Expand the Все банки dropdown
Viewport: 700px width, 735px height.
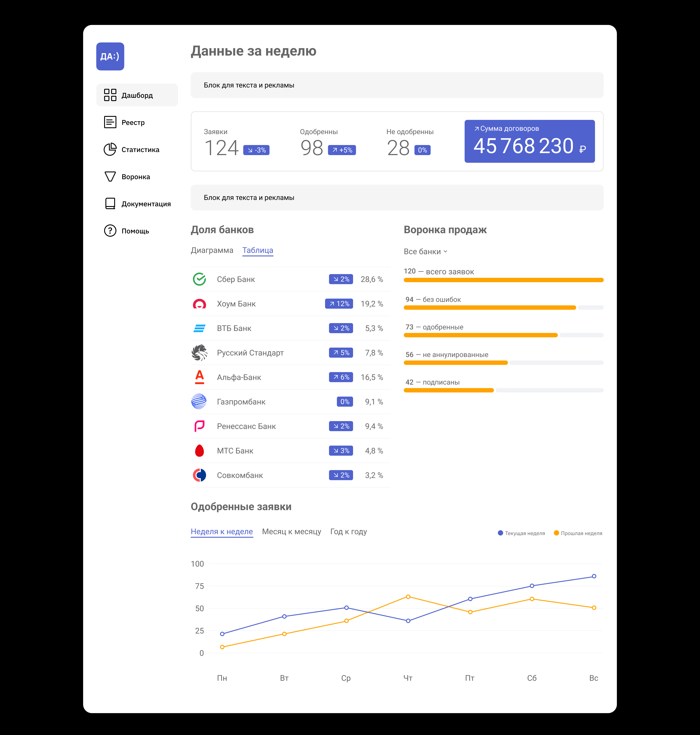(x=425, y=252)
